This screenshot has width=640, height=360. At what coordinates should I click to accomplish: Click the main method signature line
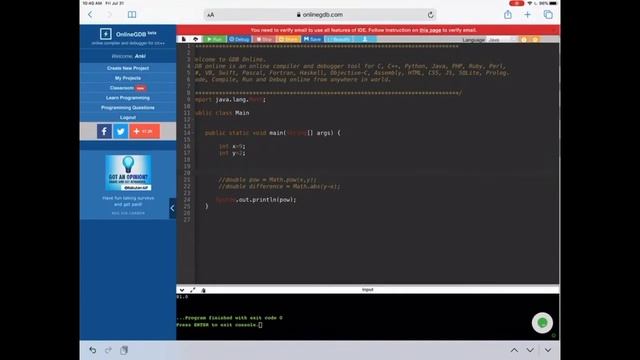pyautogui.click(x=272, y=133)
